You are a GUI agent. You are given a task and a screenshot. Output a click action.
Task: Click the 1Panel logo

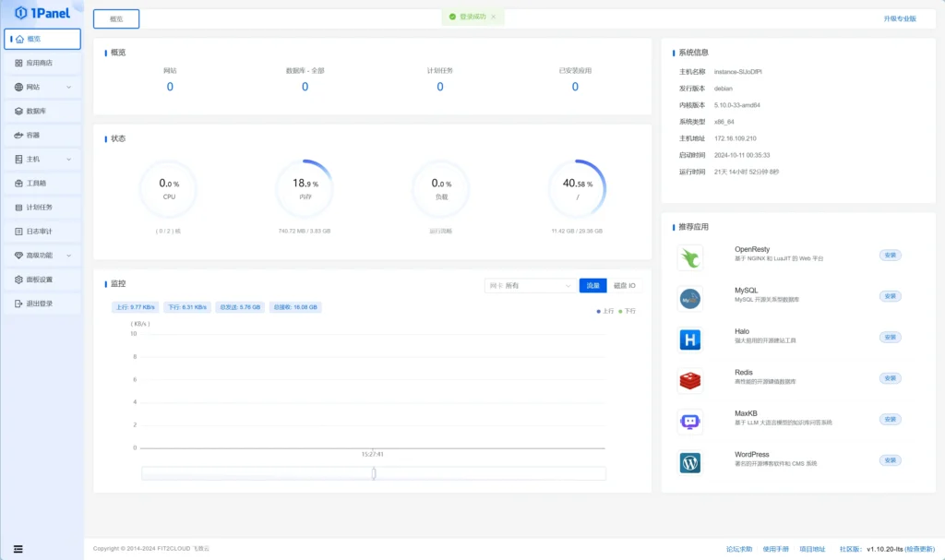point(42,13)
